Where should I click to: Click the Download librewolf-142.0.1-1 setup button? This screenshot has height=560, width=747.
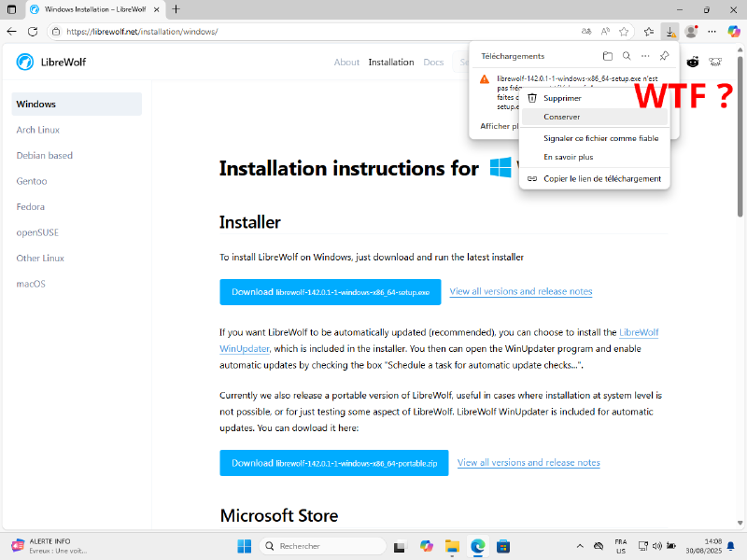click(x=330, y=291)
